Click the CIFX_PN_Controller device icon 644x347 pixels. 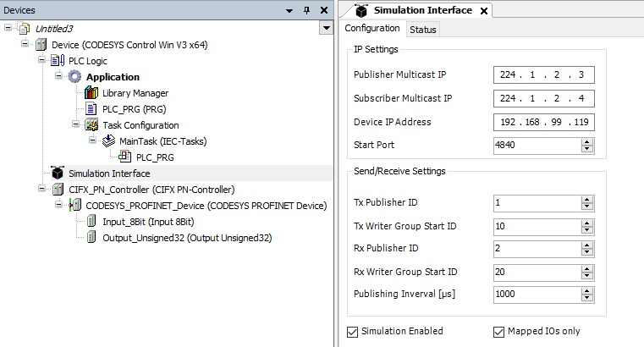[x=58, y=190]
